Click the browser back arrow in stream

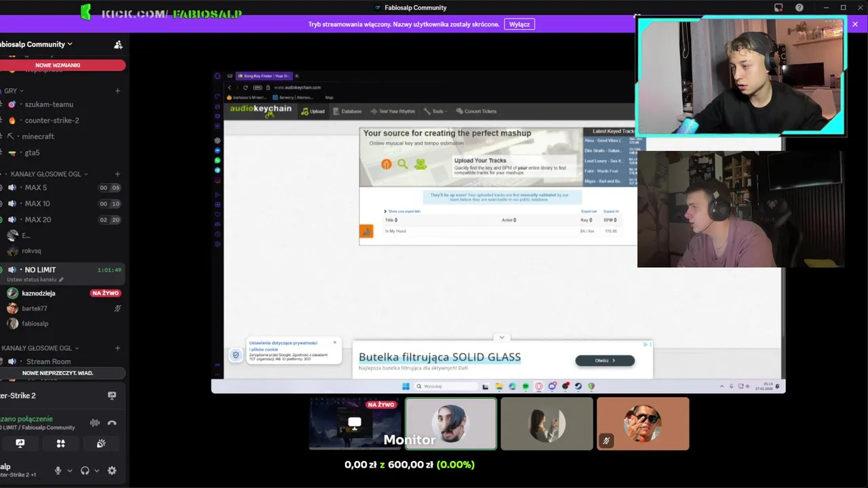[x=229, y=87]
